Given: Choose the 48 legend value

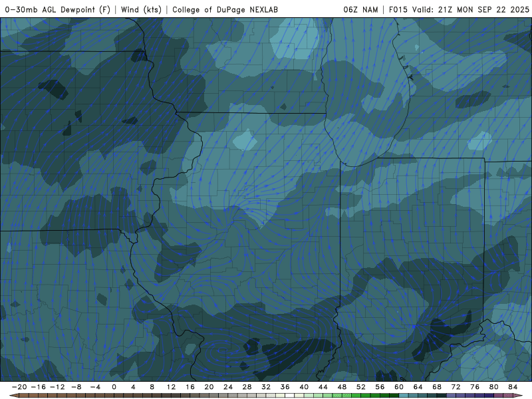Looking at the screenshot, I should (342, 387).
